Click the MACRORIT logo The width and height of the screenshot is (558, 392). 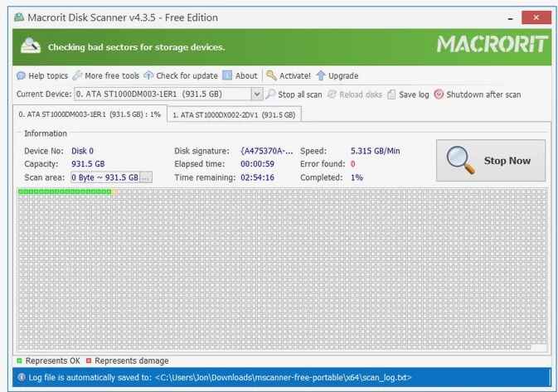[492, 44]
